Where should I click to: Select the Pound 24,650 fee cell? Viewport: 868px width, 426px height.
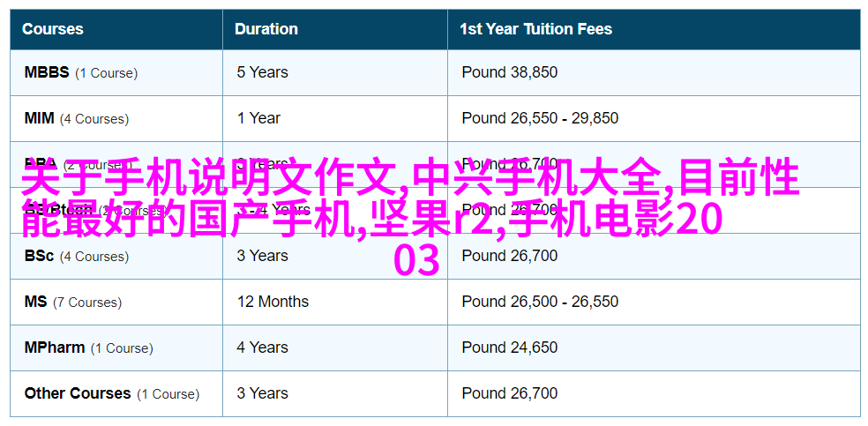pyautogui.click(x=510, y=348)
